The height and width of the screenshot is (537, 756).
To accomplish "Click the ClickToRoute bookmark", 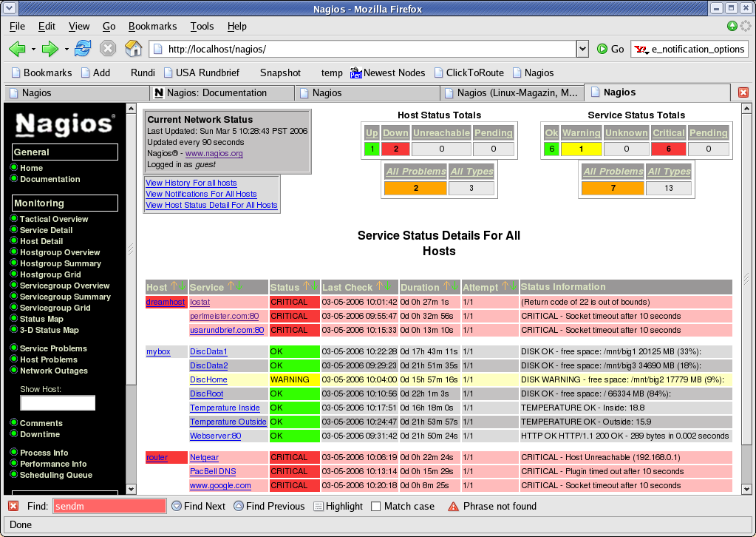I will pos(469,72).
